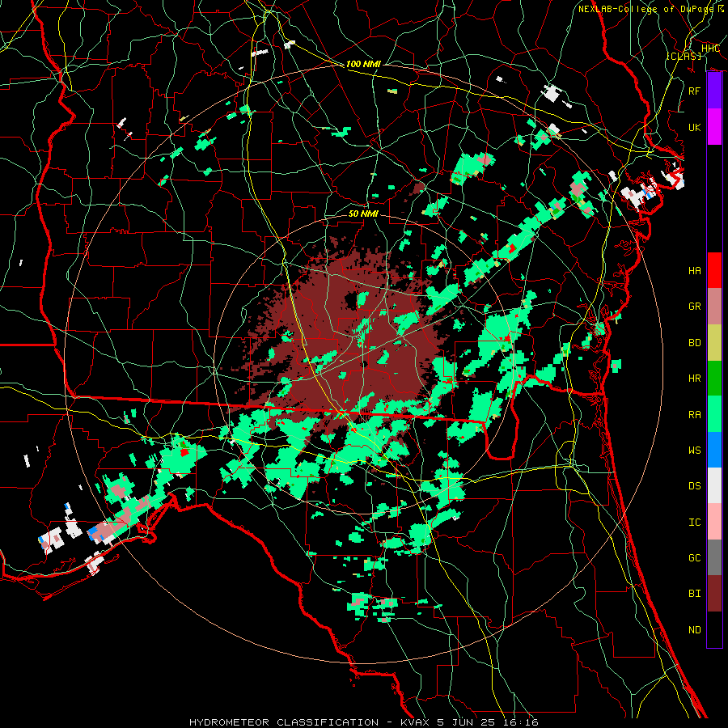The width and height of the screenshot is (728, 728).
Task: Click the BI brown legend swatch
Action: 714,594
